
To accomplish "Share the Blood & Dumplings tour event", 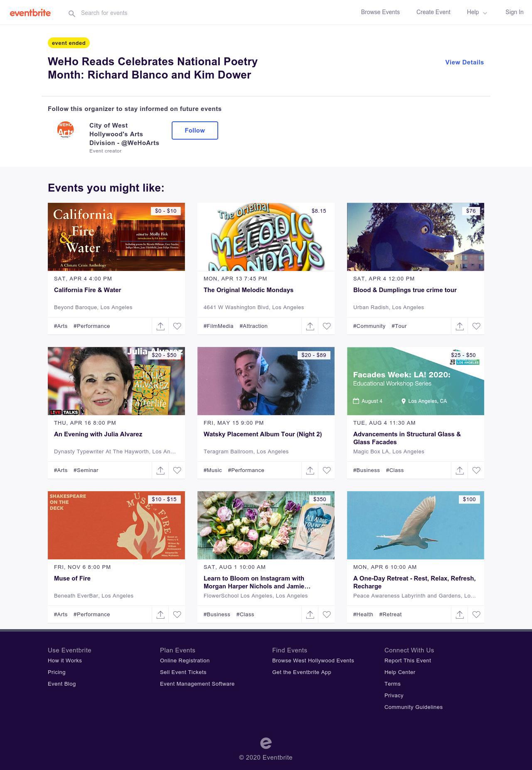I will point(460,326).
